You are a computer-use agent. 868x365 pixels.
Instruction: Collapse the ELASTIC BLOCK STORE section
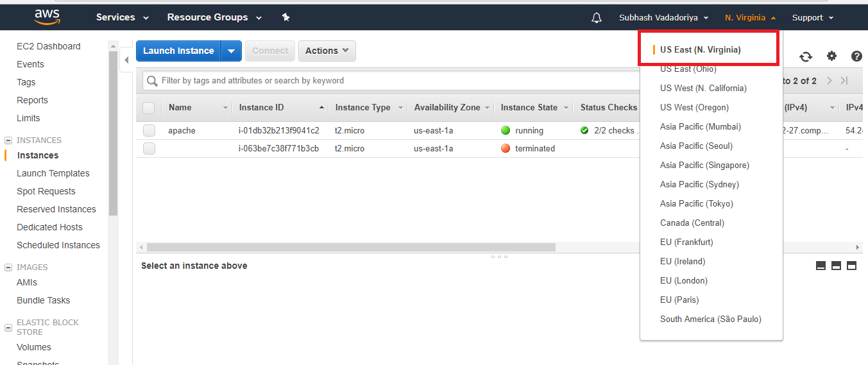coord(8,327)
